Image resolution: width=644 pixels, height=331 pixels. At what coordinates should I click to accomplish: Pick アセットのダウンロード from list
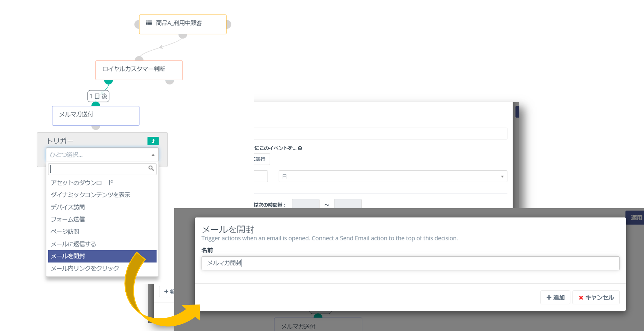(x=82, y=183)
